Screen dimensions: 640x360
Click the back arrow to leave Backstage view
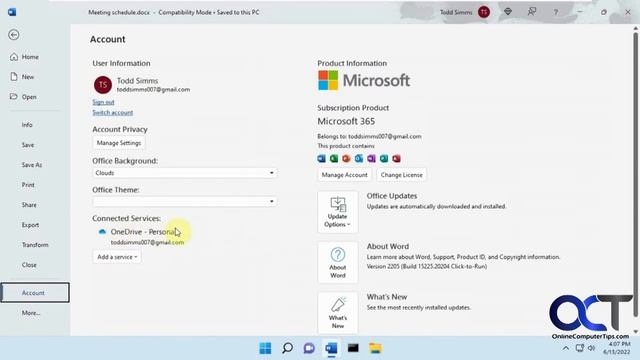point(14,35)
